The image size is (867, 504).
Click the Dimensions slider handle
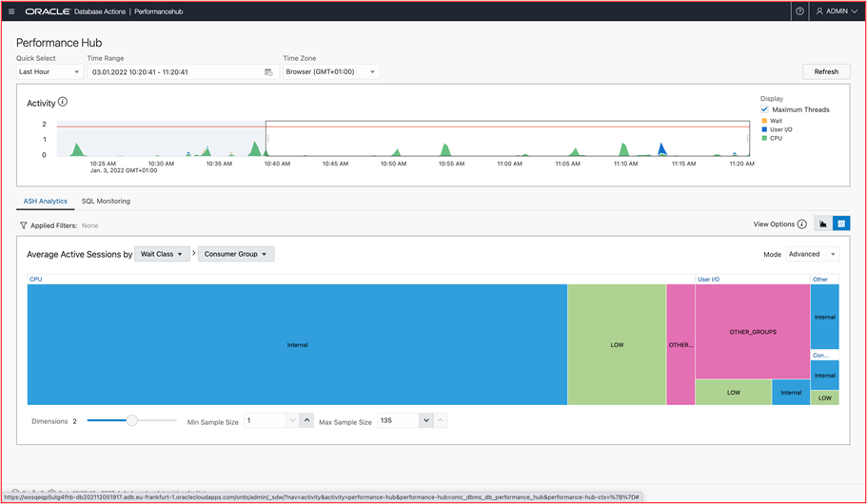coord(131,420)
